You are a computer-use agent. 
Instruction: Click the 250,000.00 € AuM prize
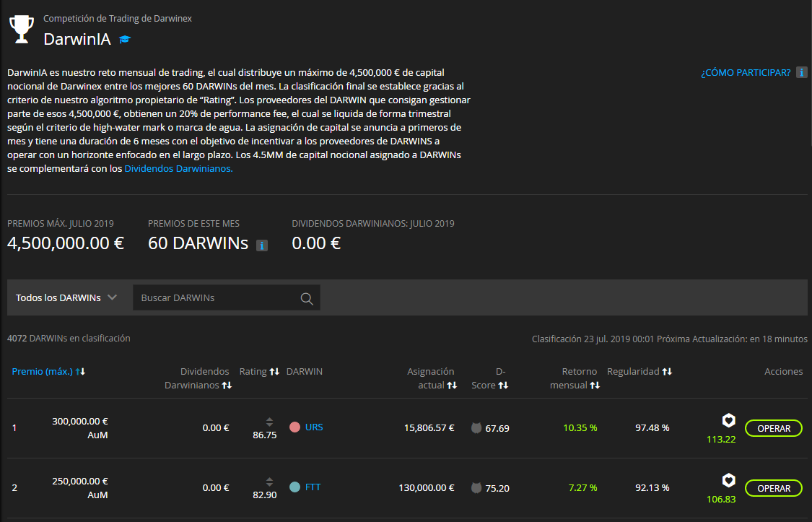tap(79, 488)
